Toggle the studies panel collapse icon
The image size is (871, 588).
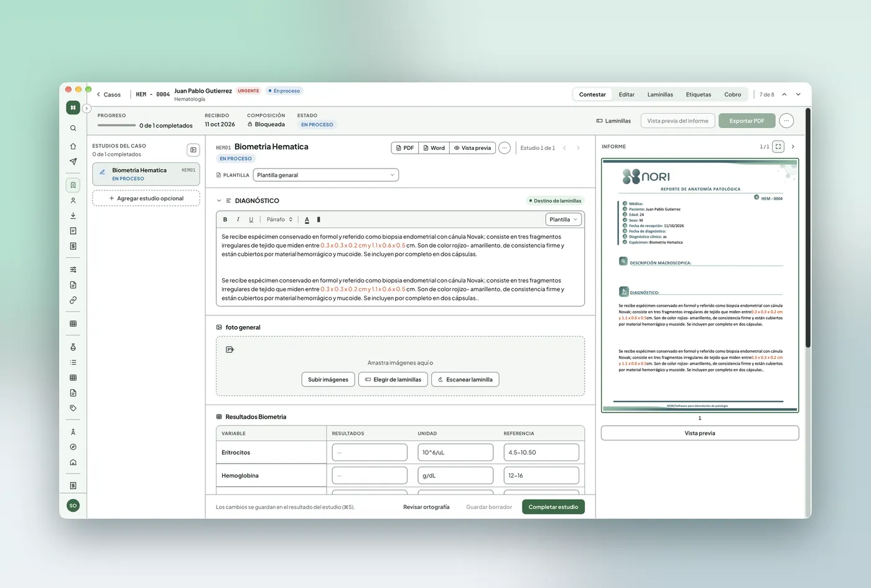point(193,150)
